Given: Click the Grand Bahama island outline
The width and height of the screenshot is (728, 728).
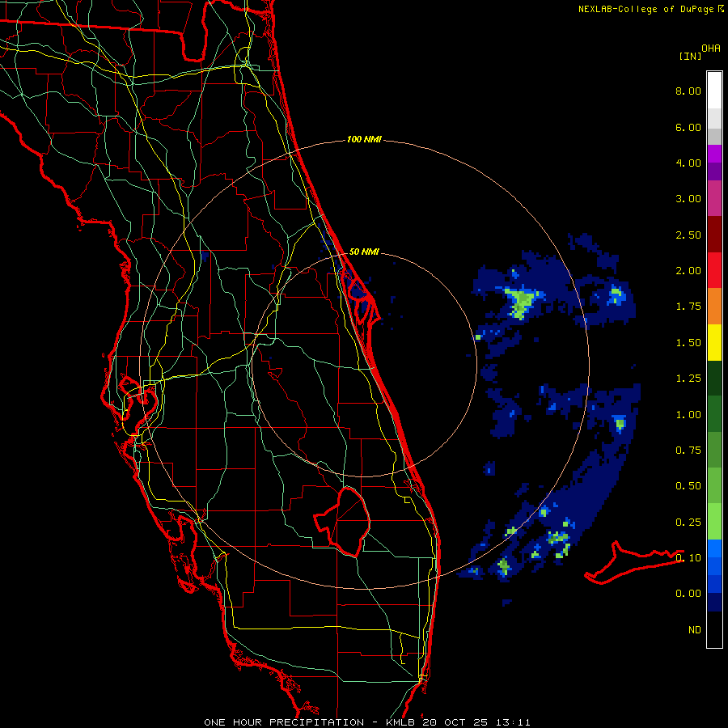Looking at the screenshot, I should [x=633, y=563].
